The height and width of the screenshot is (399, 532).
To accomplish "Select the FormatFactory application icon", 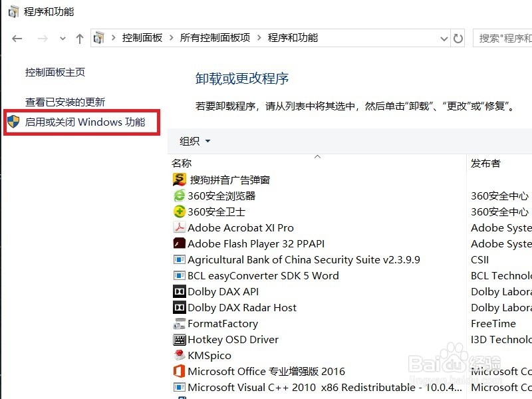I will [x=180, y=324].
